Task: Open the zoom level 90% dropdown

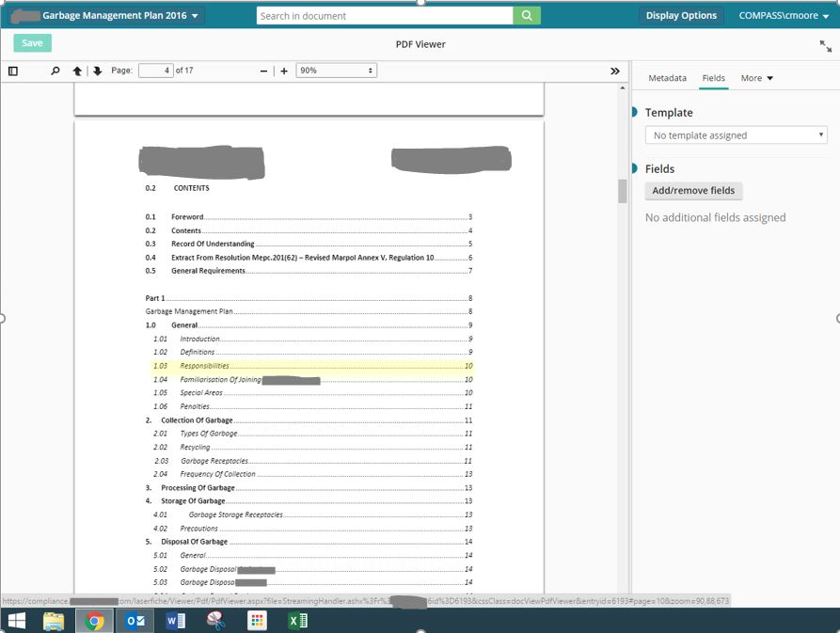Action: click(336, 71)
